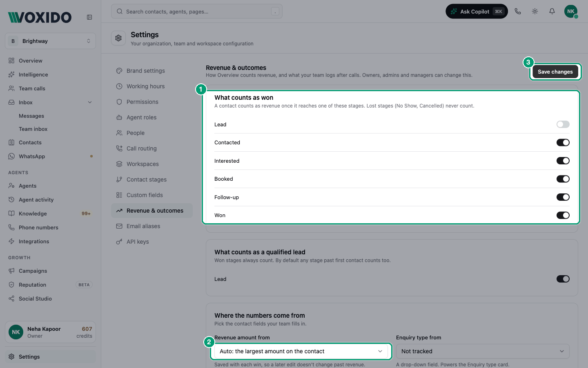Image resolution: width=588 pixels, height=368 pixels.
Task: Enable Lead as a won stage
Action: 563,124
